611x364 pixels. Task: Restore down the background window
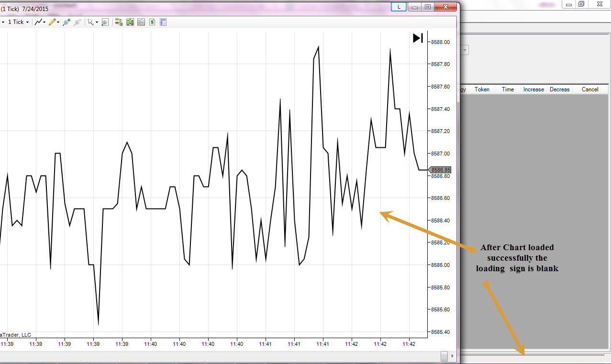[x=581, y=4]
